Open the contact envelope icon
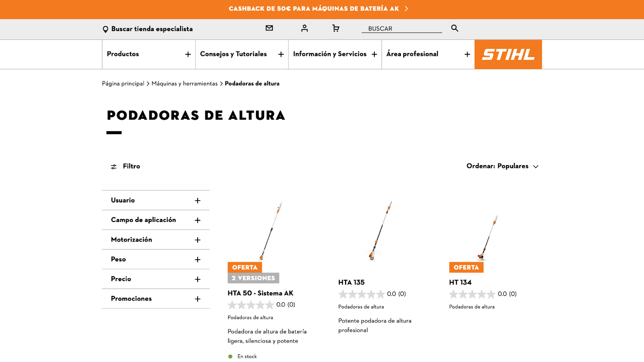644x362 pixels. pyautogui.click(x=269, y=28)
